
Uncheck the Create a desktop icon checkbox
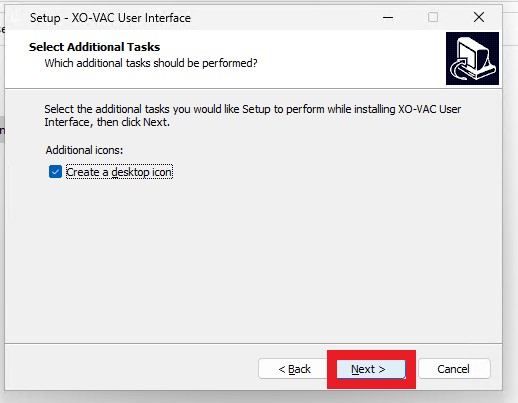coord(55,172)
